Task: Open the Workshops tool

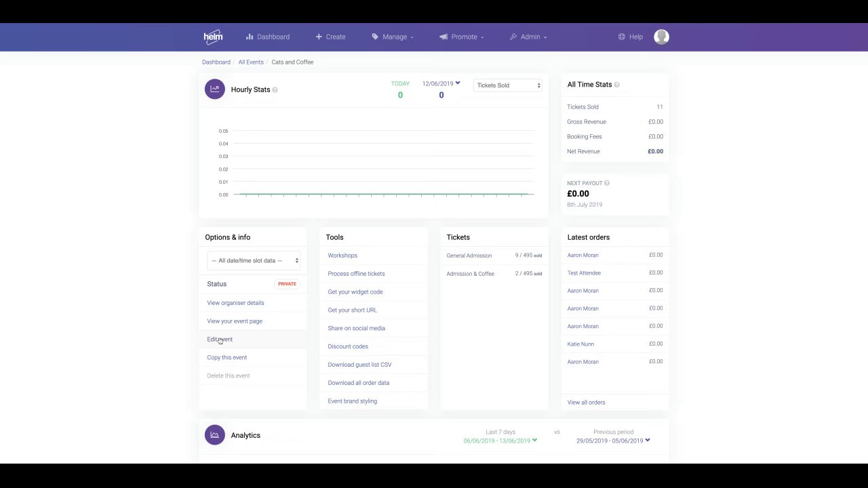Action: [342, 256]
